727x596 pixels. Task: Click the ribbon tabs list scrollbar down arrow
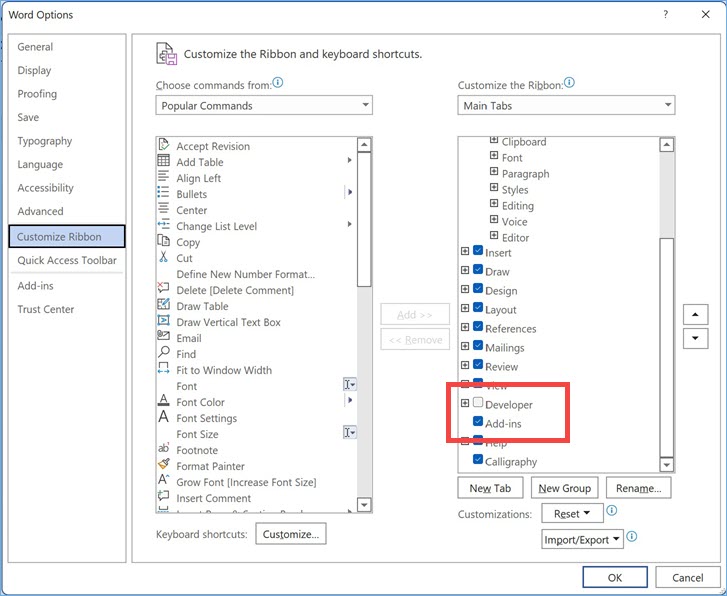coord(667,464)
